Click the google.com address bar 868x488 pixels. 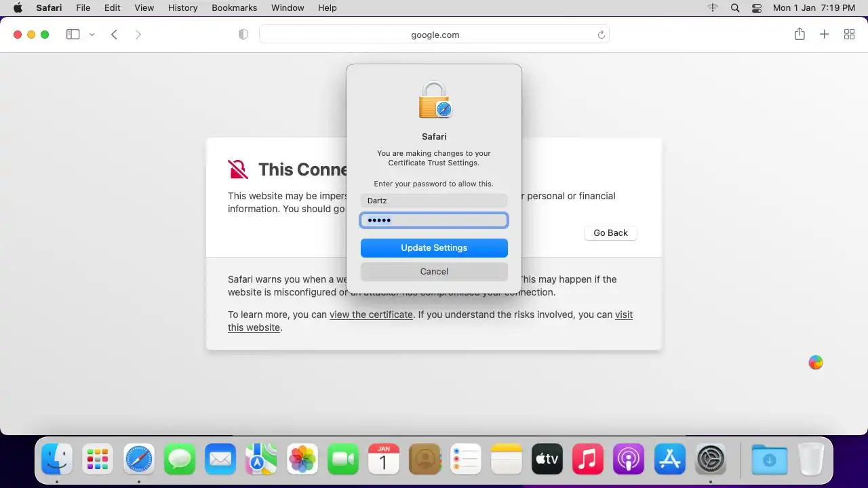pos(434,35)
